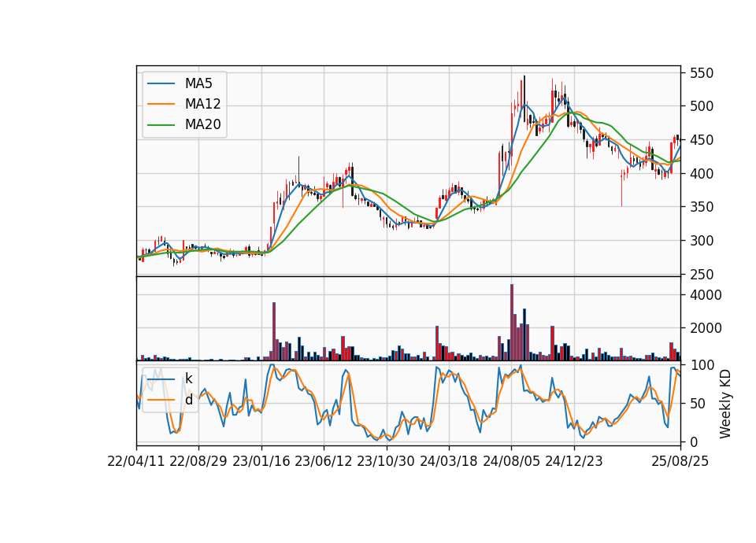The image size is (756, 543).
Task: Click the MA20 legend label
Action: click(202, 125)
